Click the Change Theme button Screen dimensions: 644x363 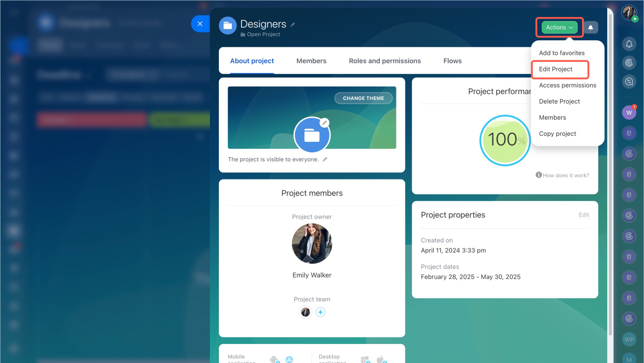363,99
